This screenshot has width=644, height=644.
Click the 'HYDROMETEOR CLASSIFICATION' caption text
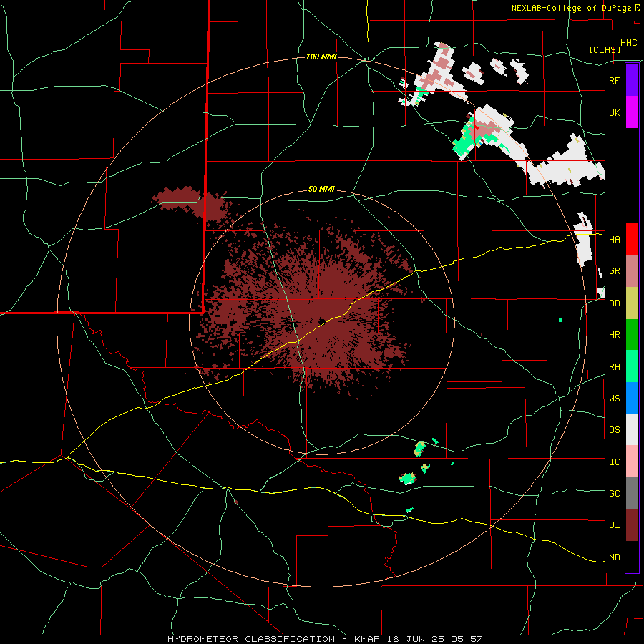[x=251, y=639]
